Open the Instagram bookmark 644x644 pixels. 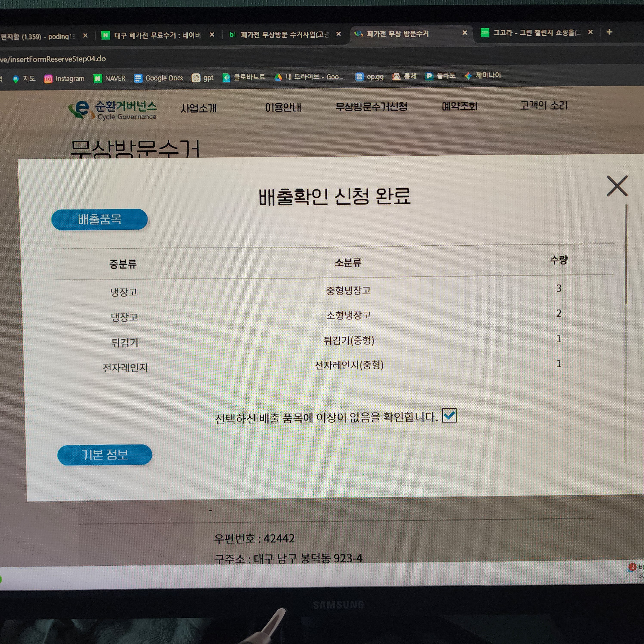[64, 79]
